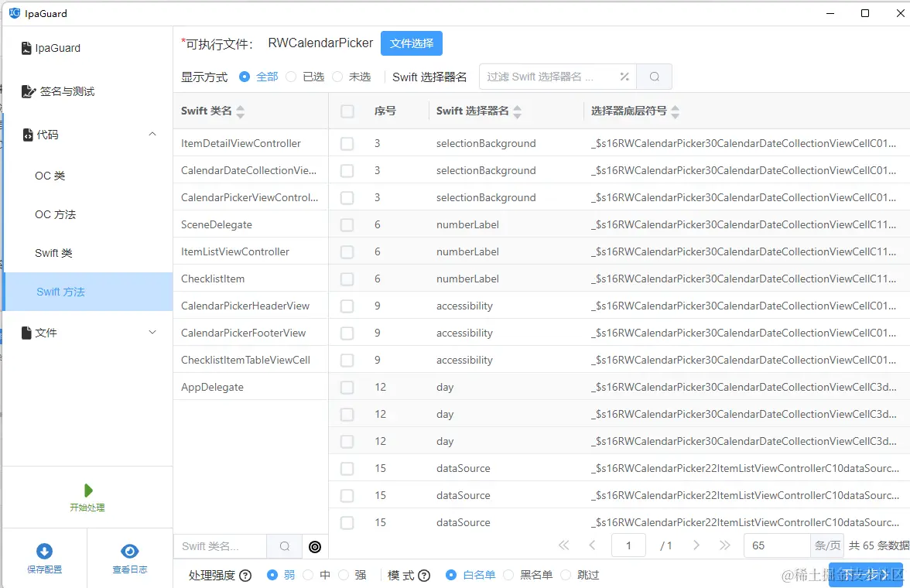Click the 代码 code file icon
The height and width of the screenshot is (588, 910).
27,135
